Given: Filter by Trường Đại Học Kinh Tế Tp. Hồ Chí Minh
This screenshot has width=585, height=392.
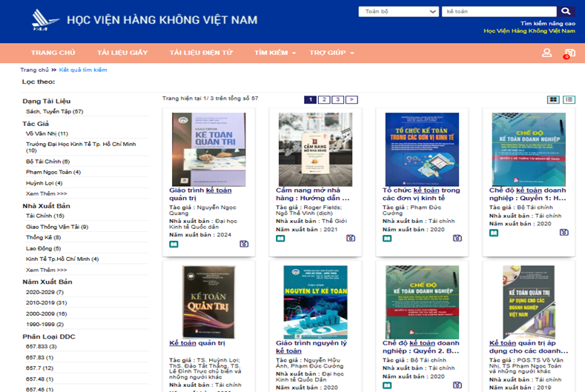Looking at the screenshot, I should [81, 147].
